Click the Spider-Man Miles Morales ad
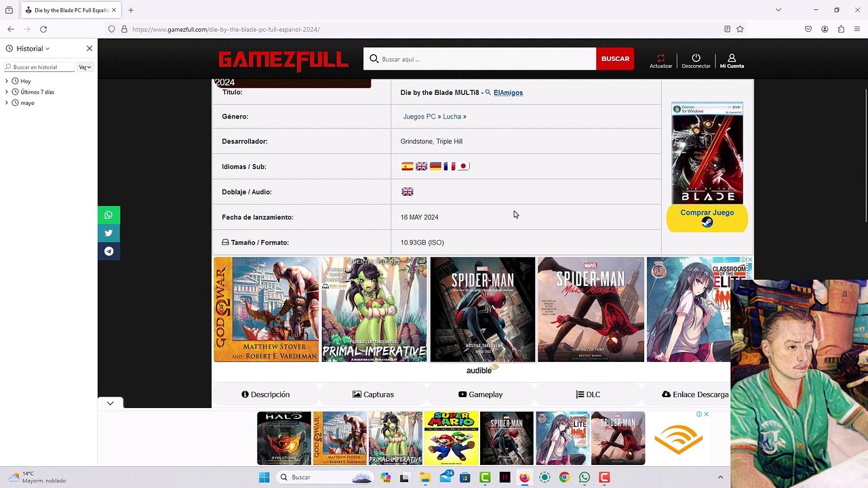 (x=591, y=310)
